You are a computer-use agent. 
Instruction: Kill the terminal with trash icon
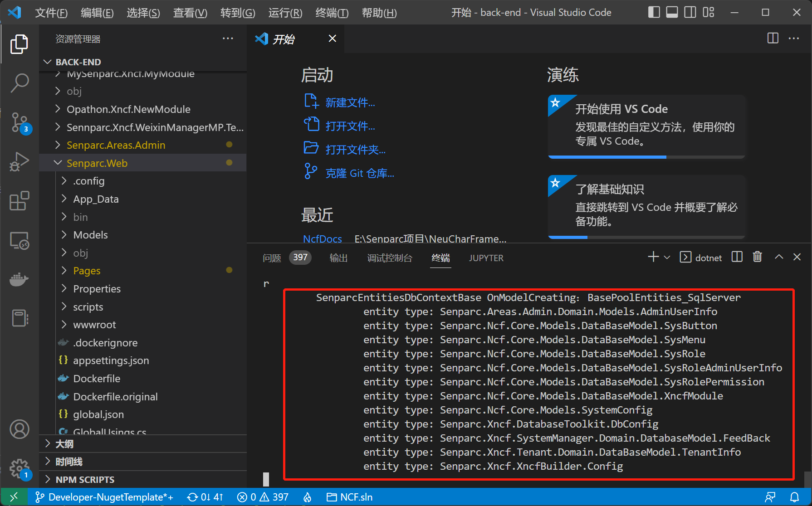[757, 257]
